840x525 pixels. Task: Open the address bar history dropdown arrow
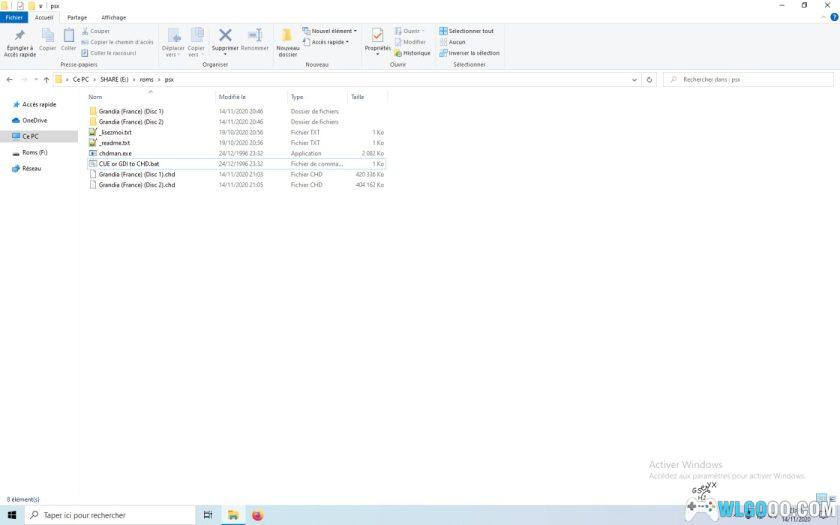635,80
